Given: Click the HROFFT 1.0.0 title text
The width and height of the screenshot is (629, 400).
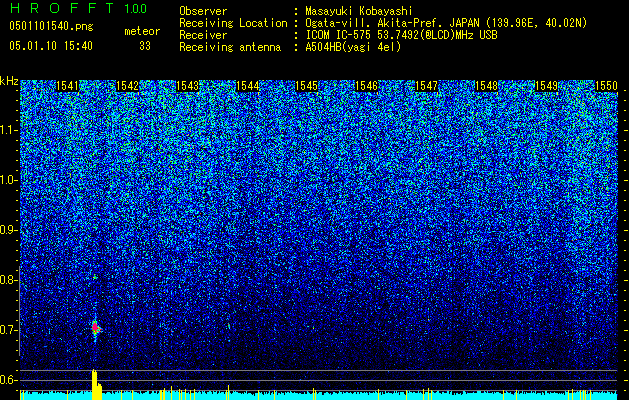Looking at the screenshot, I should (78, 8).
